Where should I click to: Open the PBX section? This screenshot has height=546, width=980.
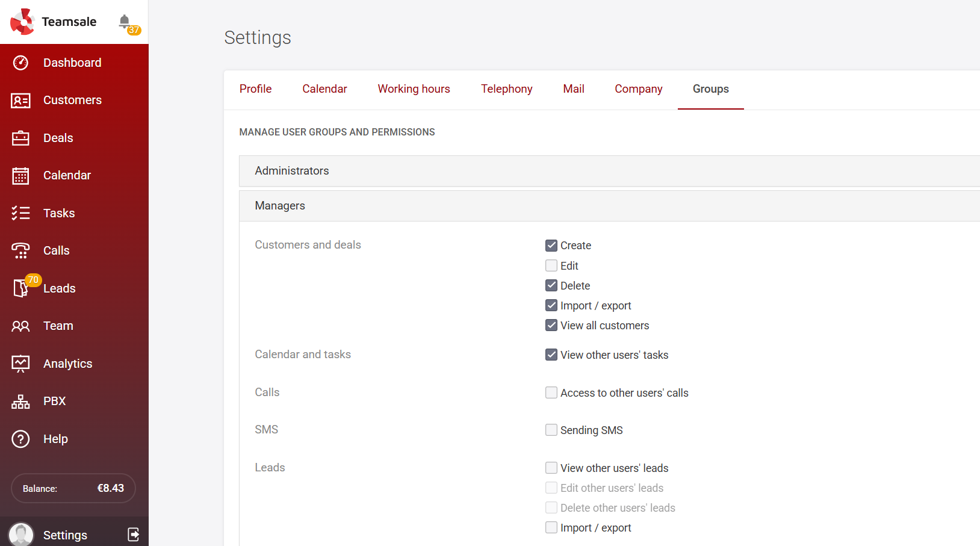(x=54, y=401)
